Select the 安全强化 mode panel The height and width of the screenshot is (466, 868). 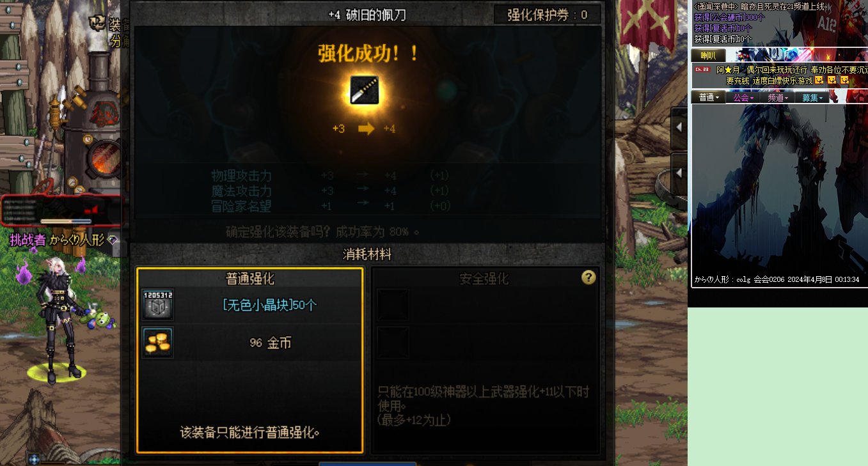(485, 360)
